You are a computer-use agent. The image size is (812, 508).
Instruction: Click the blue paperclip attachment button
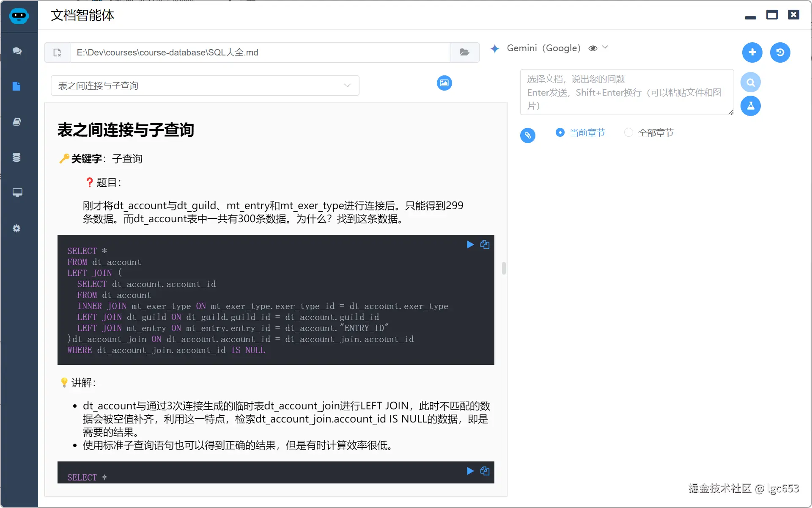527,135
